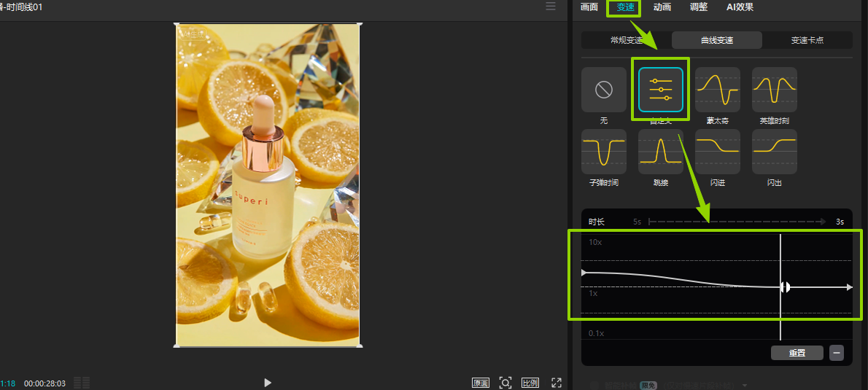Open the player panel hamburger menu
The height and width of the screenshot is (390, 868).
click(x=551, y=7)
